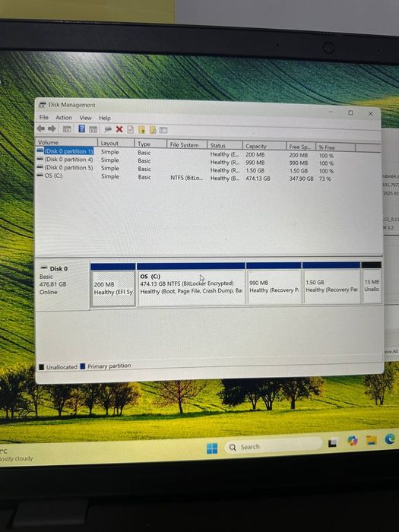Open the File menu
This screenshot has height=532, width=399.
[x=44, y=117]
